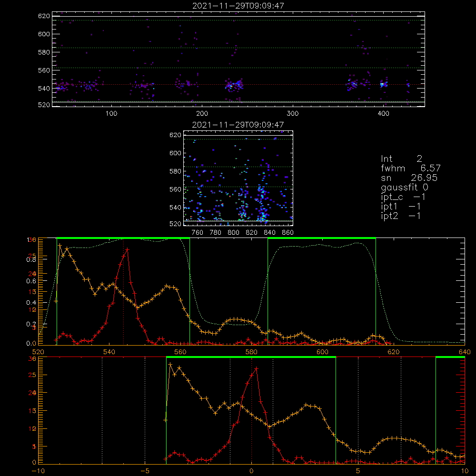Click x-axis label 100 on top plot
This screenshot has height=476, width=476.
(111, 114)
